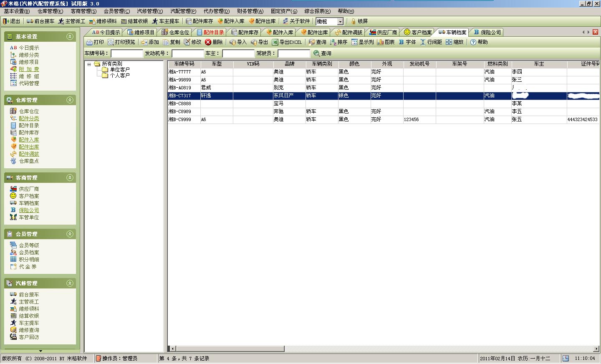Click the 字体 font button
Screen dimensions: 601x364
407,42
